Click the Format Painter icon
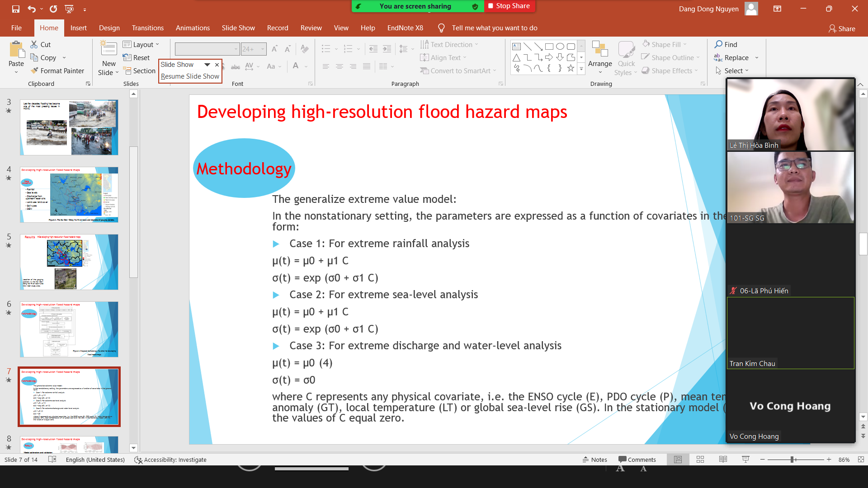Image resolution: width=868 pixels, height=488 pixels. (34, 71)
